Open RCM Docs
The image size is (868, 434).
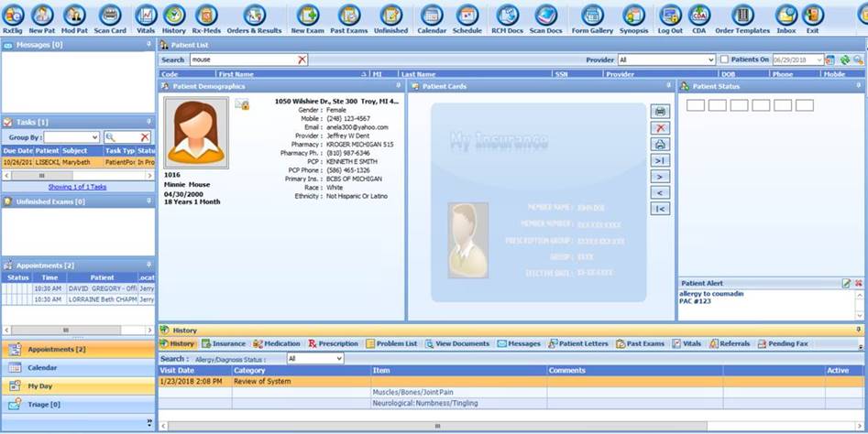coord(507,18)
